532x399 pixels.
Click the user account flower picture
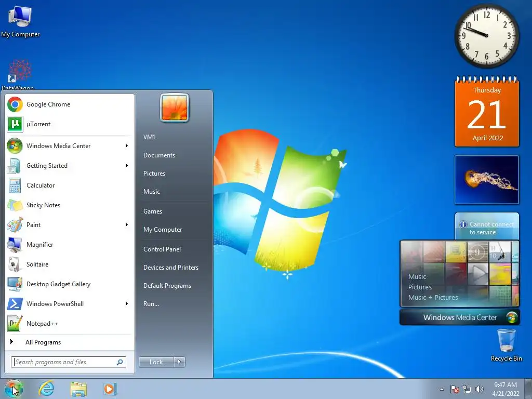pos(175,108)
